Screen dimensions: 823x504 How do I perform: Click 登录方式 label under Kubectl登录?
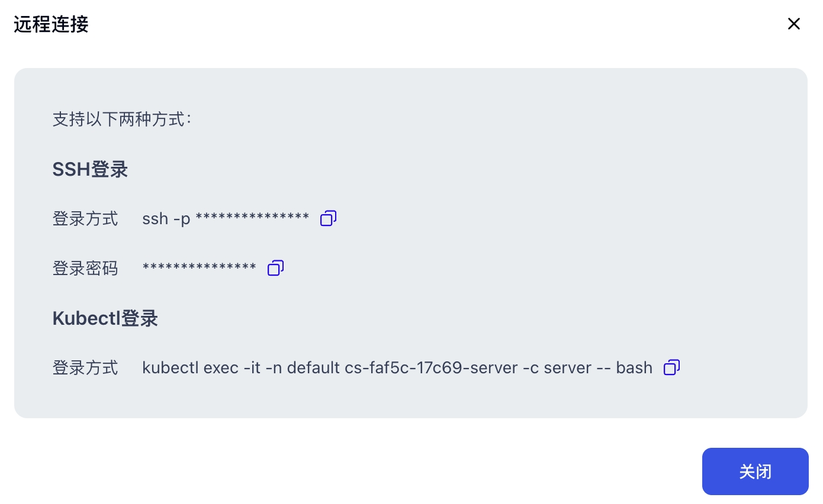click(x=85, y=368)
